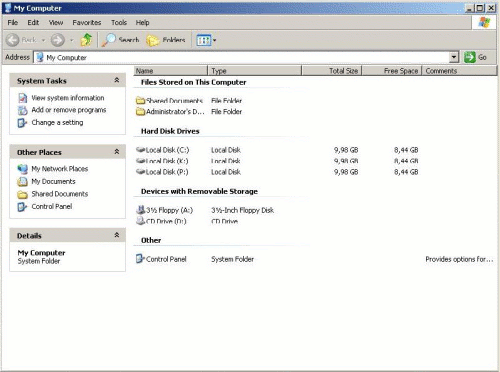The image size is (500, 372).
Task: Click the My Documents sidebar icon
Action: [22, 181]
